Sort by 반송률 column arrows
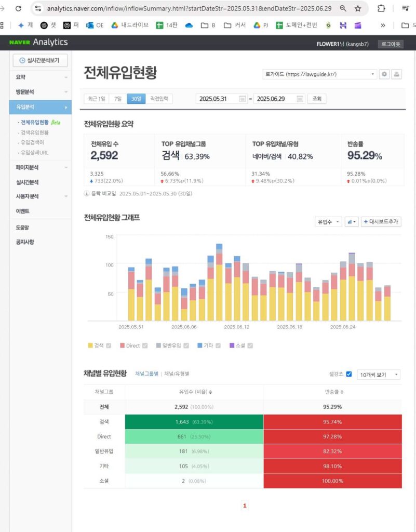The width and height of the screenshot is (416, 532). point(342,392)
